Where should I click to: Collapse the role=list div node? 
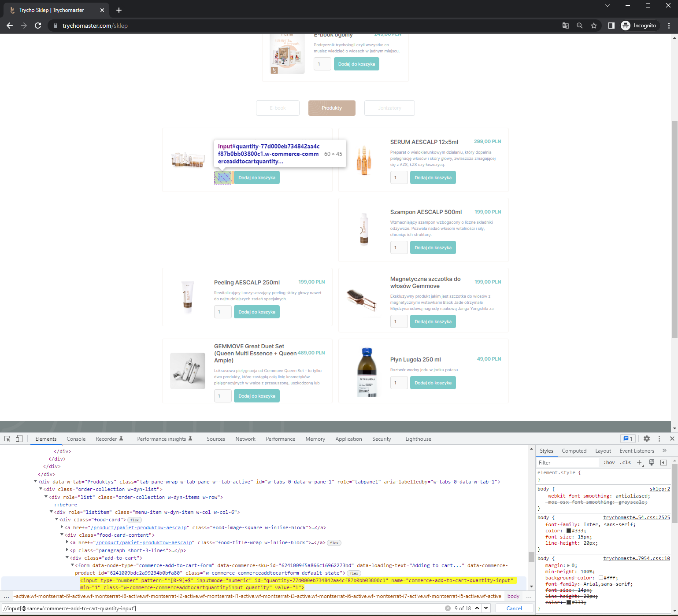(x=46, y=497)
